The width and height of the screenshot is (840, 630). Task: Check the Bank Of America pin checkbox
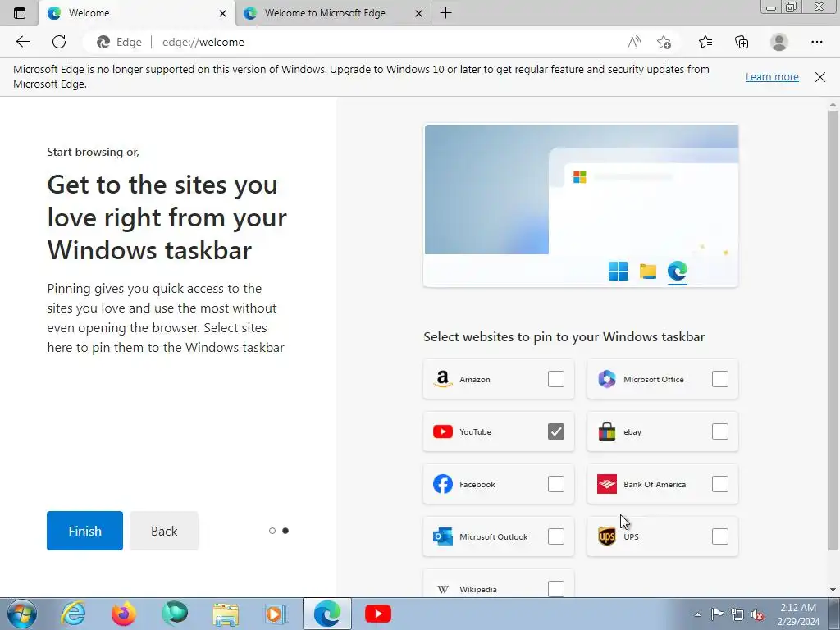(x=720, y=484)
